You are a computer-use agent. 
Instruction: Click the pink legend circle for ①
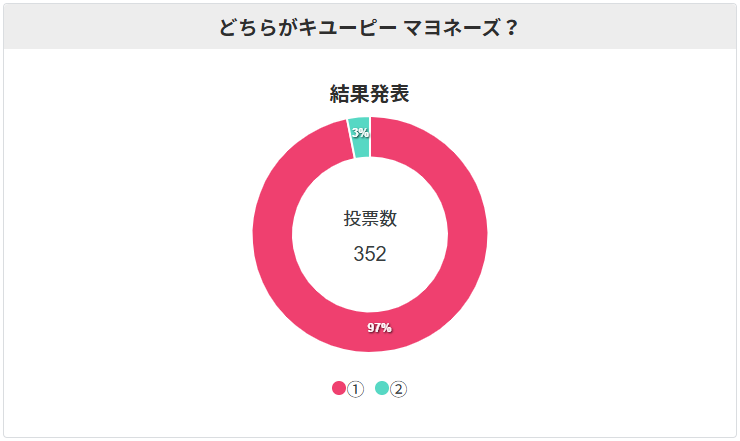coord(339,389)
